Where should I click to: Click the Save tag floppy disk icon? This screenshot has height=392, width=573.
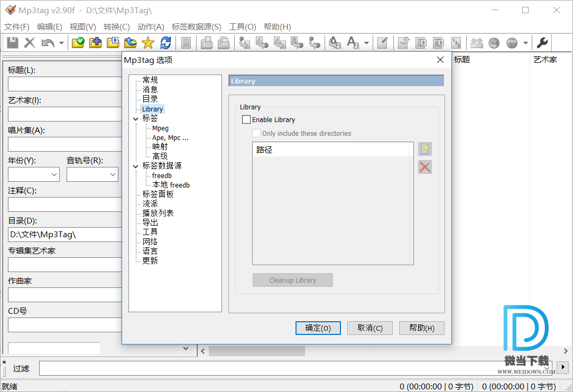click(13, 43)
